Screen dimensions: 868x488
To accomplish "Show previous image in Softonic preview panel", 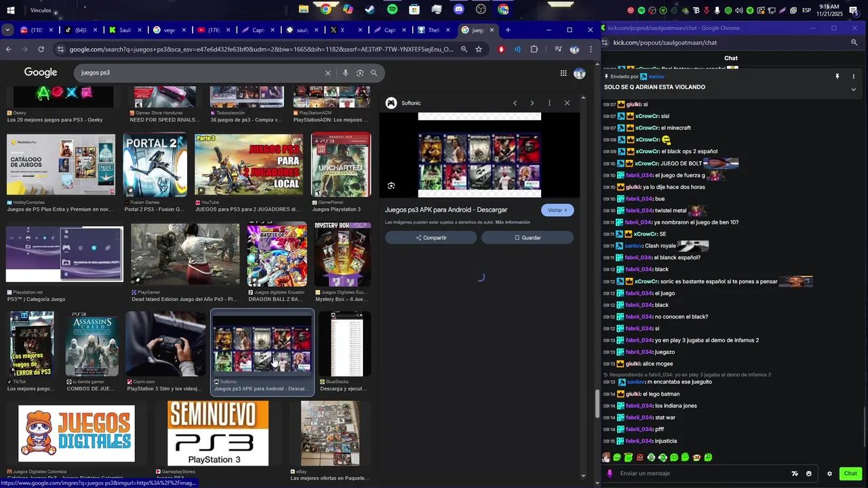I will [x=515, y=103].
